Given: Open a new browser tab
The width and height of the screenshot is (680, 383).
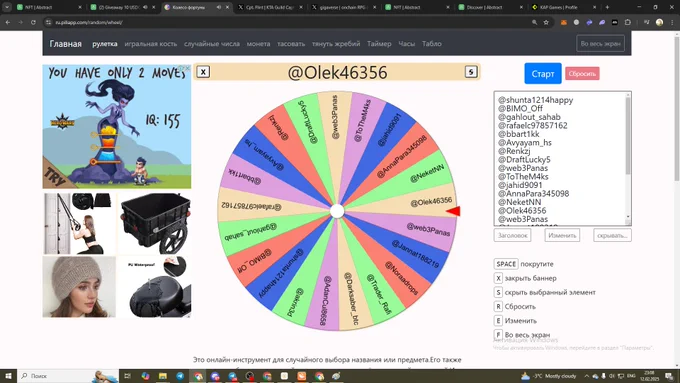Looking at the screenshot, I should coord(607,7).
